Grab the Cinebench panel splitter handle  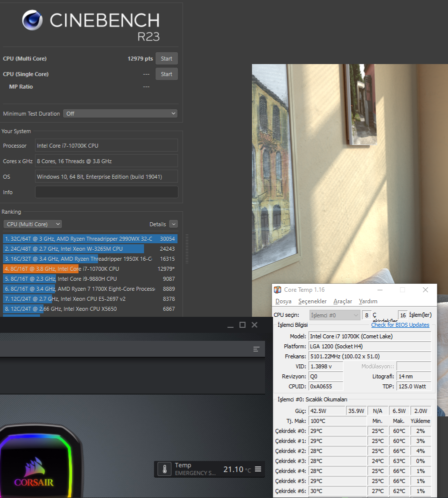pos(187,249)
